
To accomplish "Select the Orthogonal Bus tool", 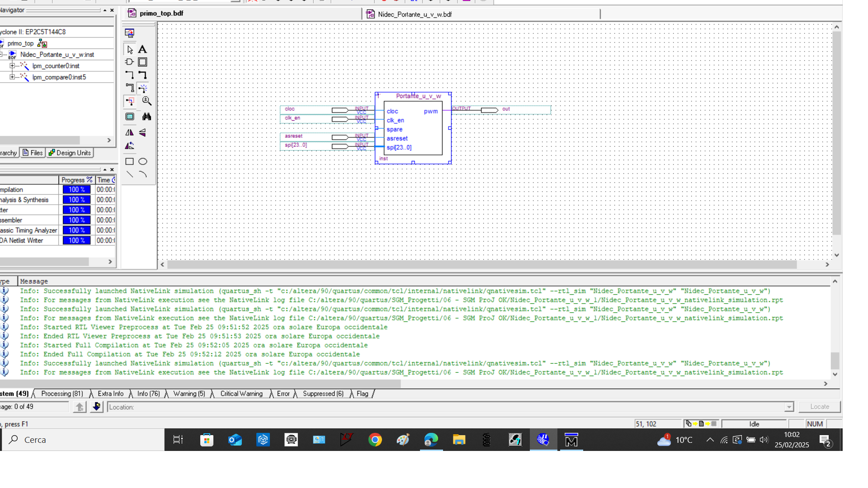I will coord(142,75).
